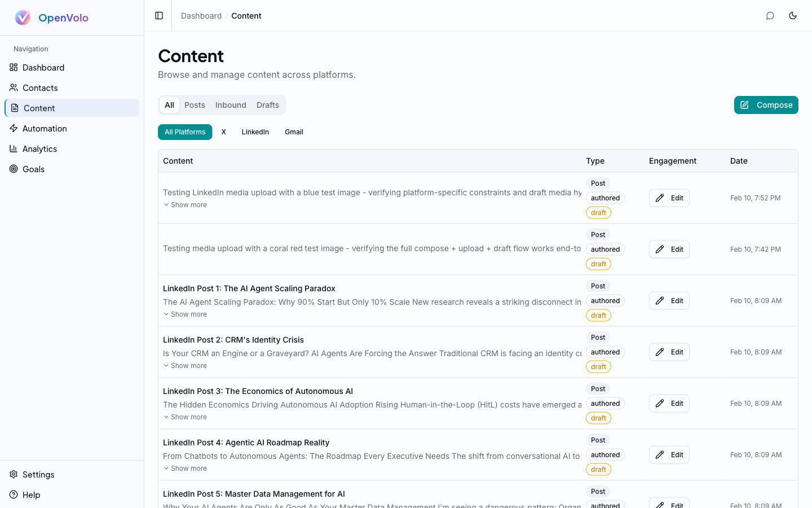Screen dimensions: 812x508
Task: Select the All Platforms filter chip
Action: [185, 132]
